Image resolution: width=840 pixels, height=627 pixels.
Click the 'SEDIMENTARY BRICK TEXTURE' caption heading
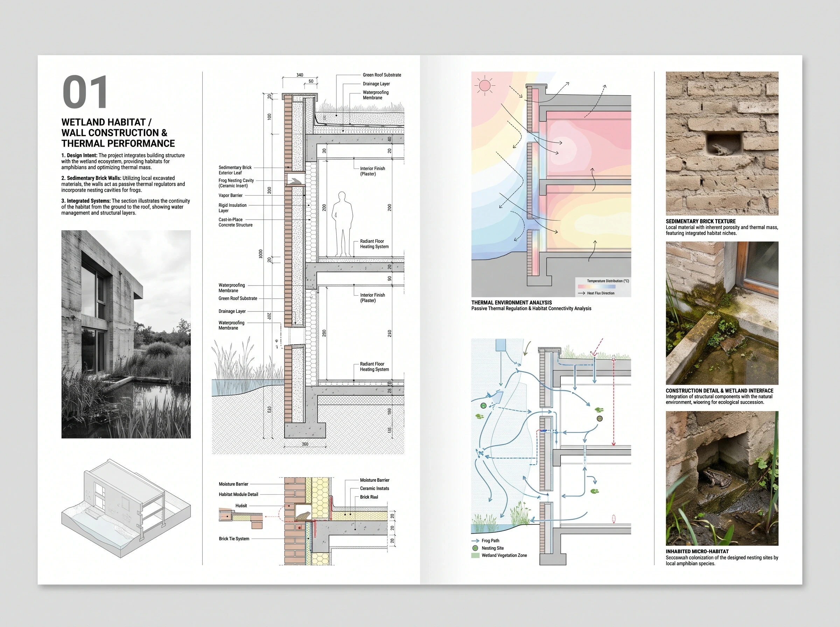[x=700, y=221]
